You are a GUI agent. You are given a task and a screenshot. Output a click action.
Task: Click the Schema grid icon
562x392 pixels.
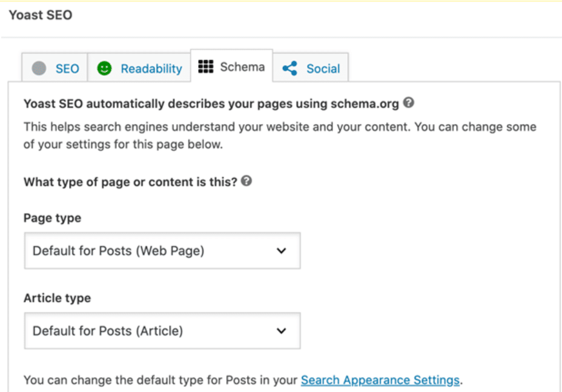pos(206,67)
